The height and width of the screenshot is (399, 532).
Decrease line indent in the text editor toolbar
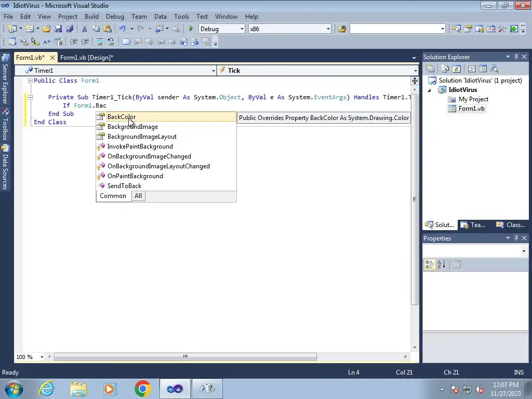coord(73,42)
